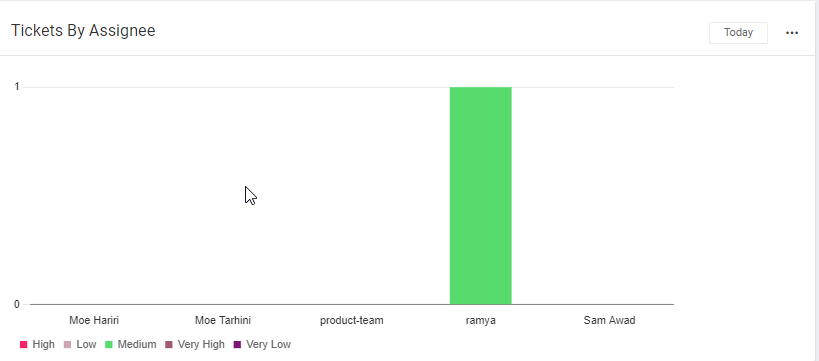Click the pink High legend swatch
819x361 pixels.
click(24, 345)
